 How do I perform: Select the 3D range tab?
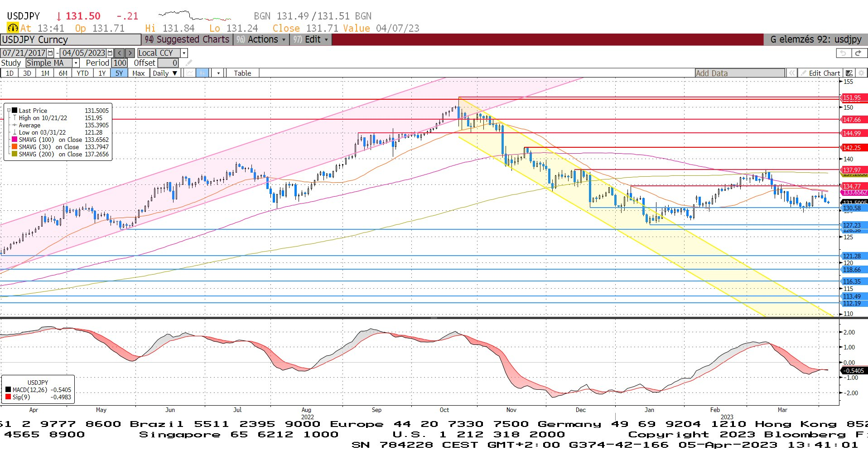[27, 73]
